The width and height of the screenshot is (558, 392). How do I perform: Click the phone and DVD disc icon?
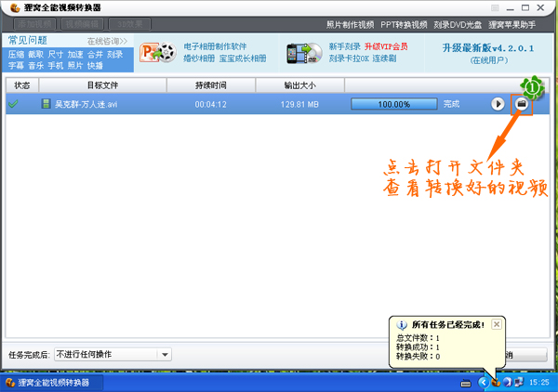click(x=304, y=53)
